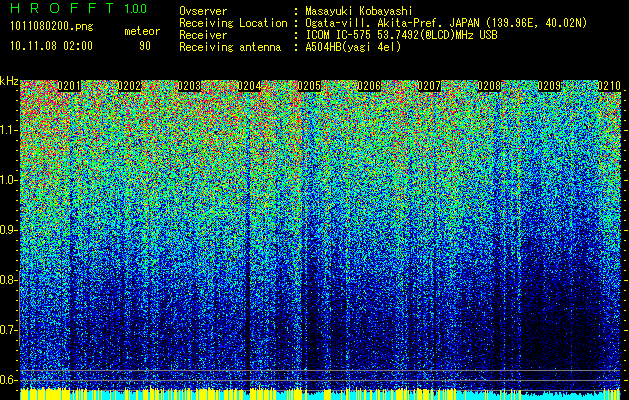Click the file name 1011080200.png
629x400 pixels.
[x=52, y=27]
